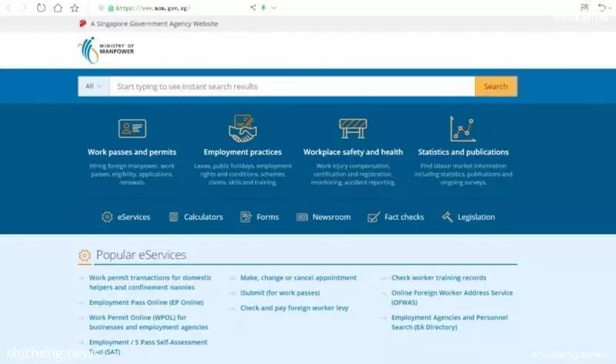Open the All search filter dropdown
This screenshot has width=616, height=364.
[93, 86]
